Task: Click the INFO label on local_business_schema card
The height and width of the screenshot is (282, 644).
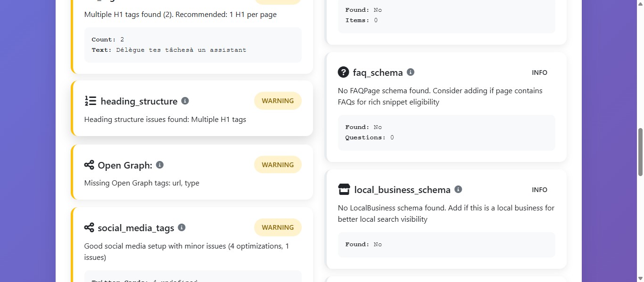Action: [539, 189]
